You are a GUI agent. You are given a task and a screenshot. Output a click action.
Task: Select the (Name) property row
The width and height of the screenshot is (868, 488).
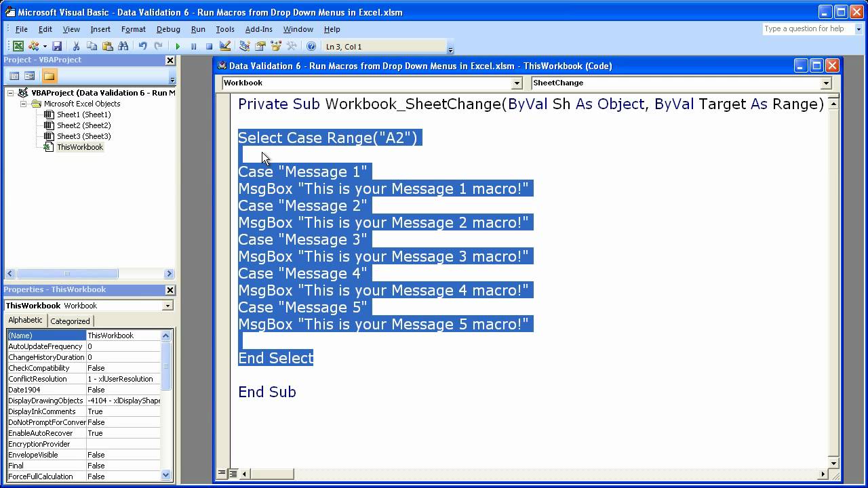point(83,335)
